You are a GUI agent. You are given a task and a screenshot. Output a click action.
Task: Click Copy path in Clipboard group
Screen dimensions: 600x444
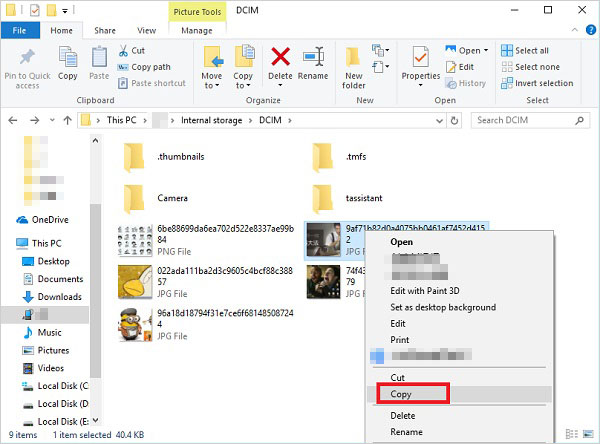coord(144,67)
